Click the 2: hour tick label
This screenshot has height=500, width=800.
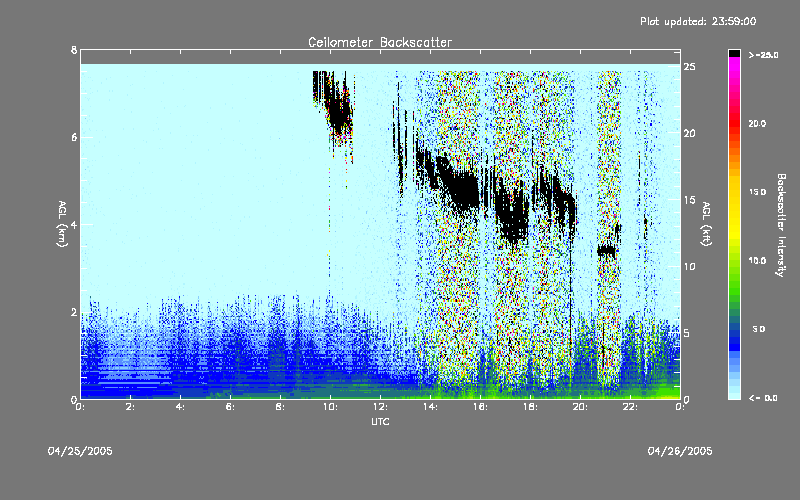tap(130, 407)
